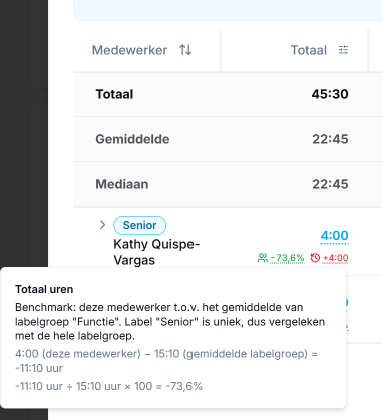
Task: Click the green -73,6% benchmark value
Action: coord(287,258)
